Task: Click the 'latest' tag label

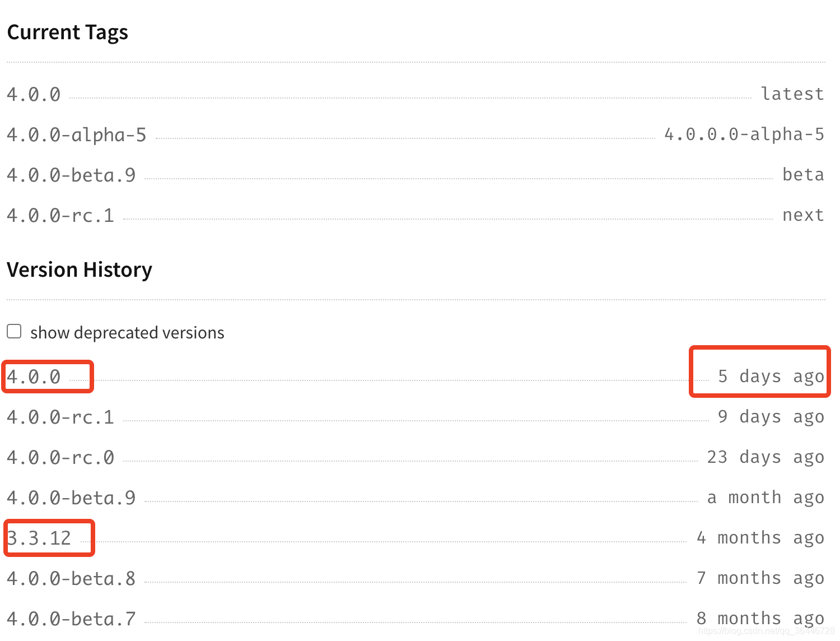Action: (x=792, y=94)
